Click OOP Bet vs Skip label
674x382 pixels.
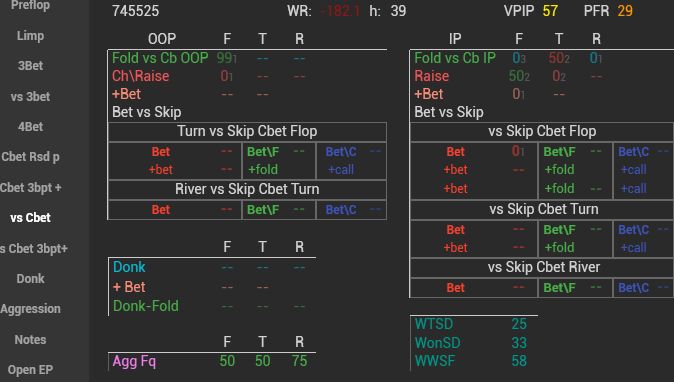point(147,112)
